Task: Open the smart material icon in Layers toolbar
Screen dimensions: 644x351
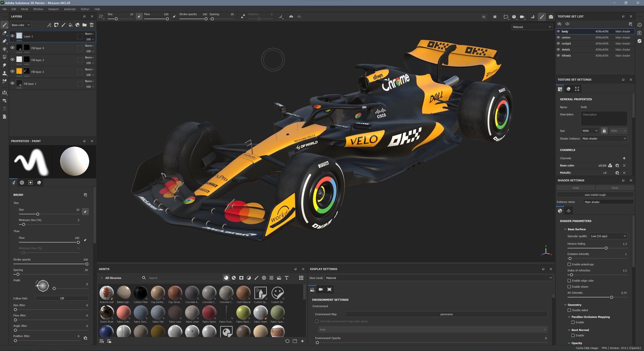Action: coord(77,25)
